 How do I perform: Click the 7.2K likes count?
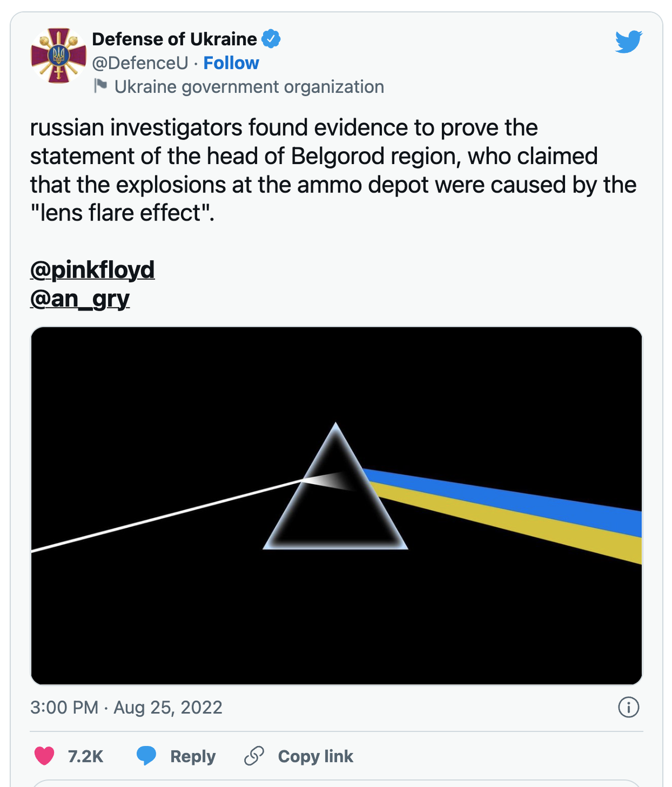click(86, 757)
